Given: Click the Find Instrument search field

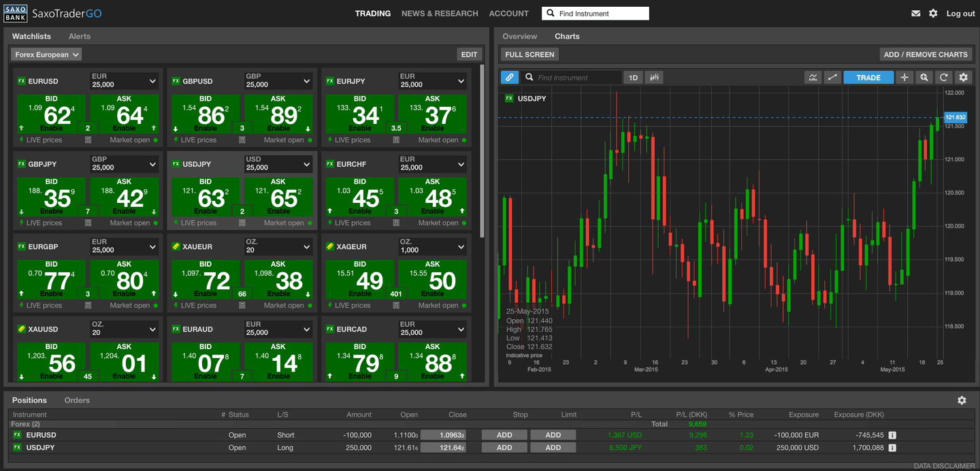Looking at the screenshot, I should pyautogui.click(x=595, y=13).
